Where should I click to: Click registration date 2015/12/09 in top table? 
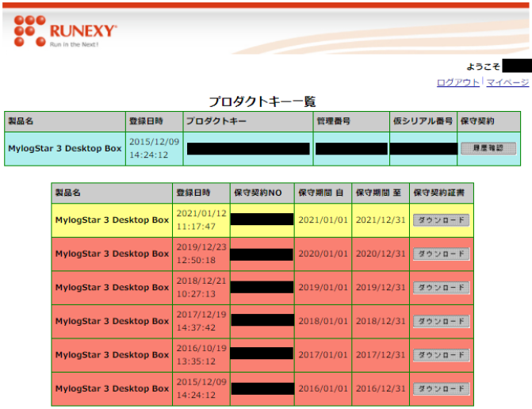coord(154,148)
